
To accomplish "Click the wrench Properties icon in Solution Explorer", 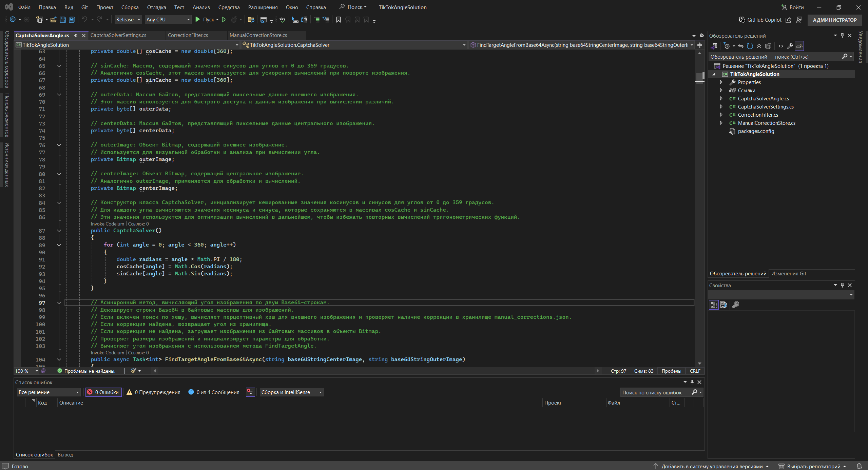I will [x=790, y=46].
